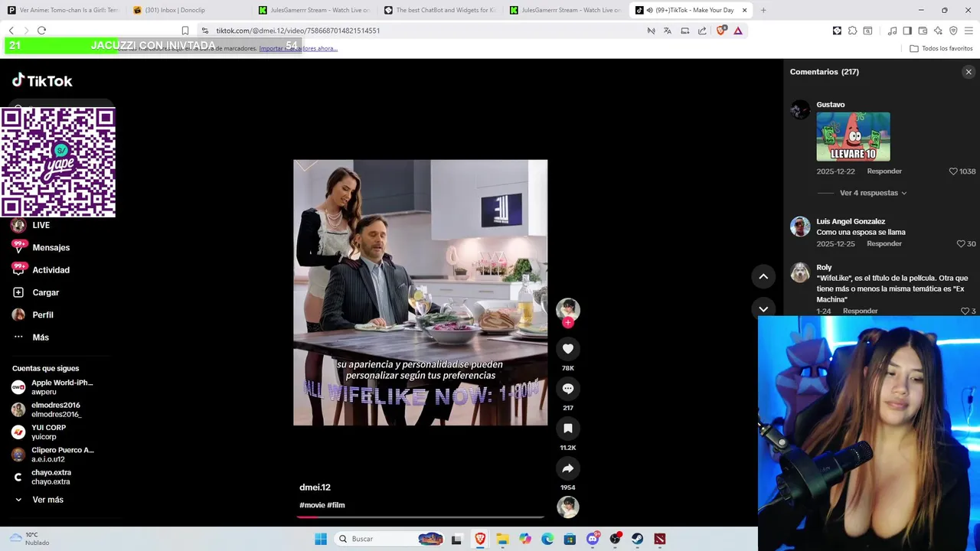The height and width of the screenshot is (551, 980).
Task: Open sound disc thumbnail below share
Action: tap(567, 507)
